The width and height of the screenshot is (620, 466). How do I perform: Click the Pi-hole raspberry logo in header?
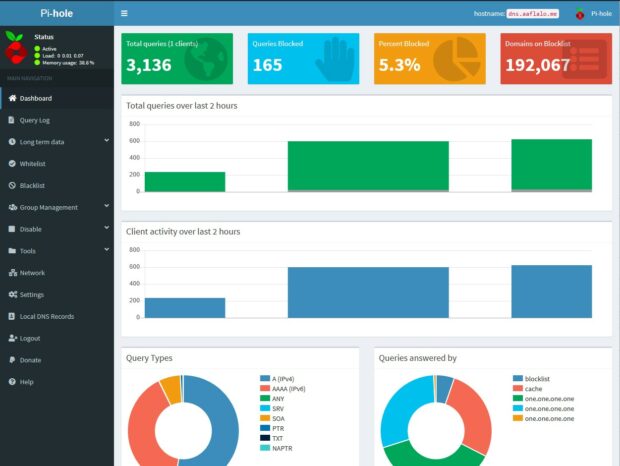click(579, 14)
